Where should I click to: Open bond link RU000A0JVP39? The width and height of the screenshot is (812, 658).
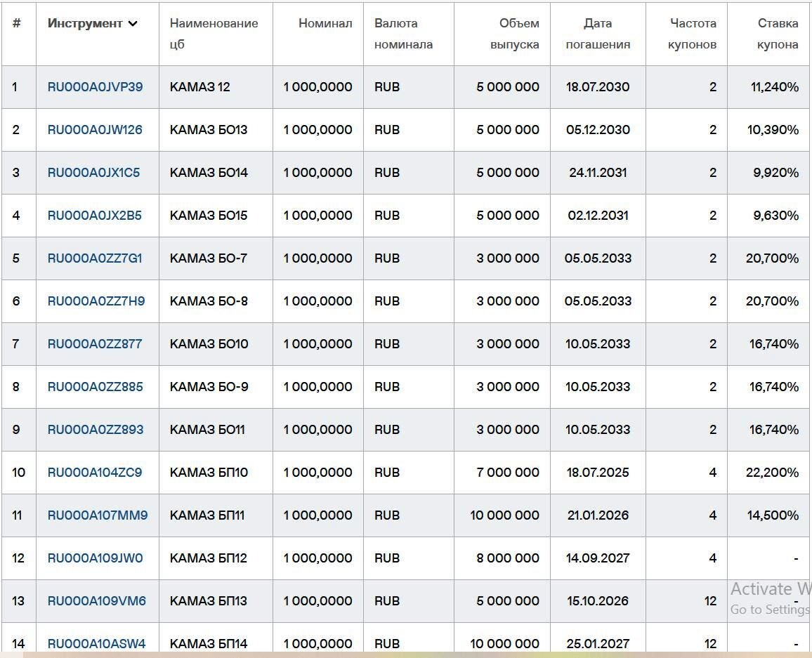click(x=96, y=87)
